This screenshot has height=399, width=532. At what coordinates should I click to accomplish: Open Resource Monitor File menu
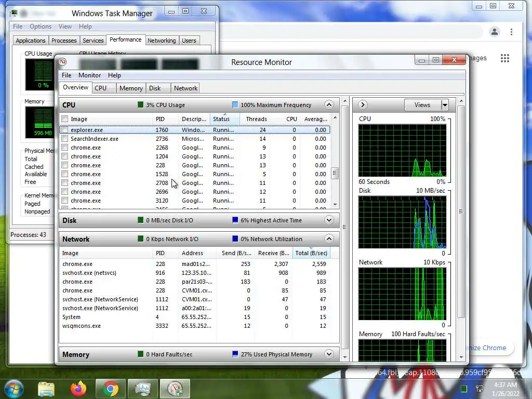[x=66, y=75]
